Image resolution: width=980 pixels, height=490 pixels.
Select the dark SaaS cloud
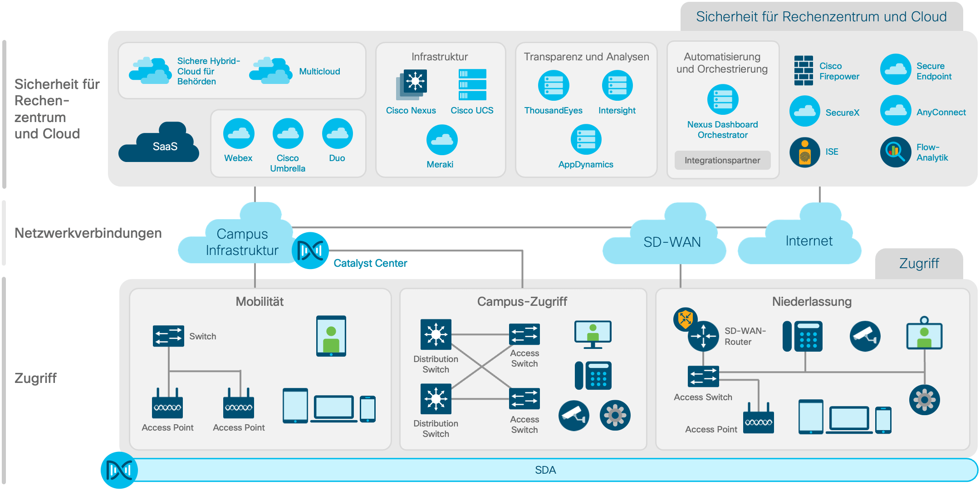pos(159,142)
